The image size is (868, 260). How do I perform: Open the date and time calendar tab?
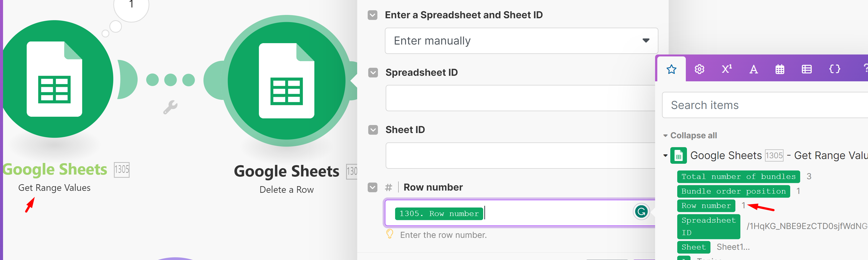click(780, 69)
